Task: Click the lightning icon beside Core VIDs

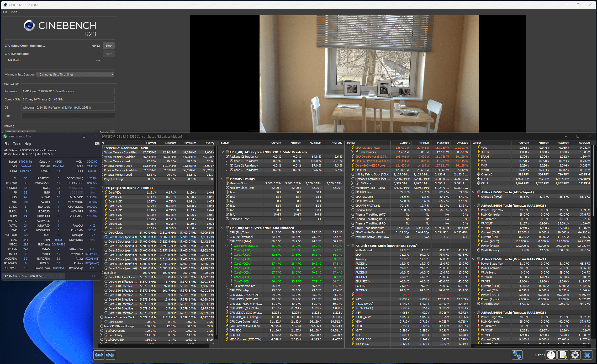Action: coord(106,192)
